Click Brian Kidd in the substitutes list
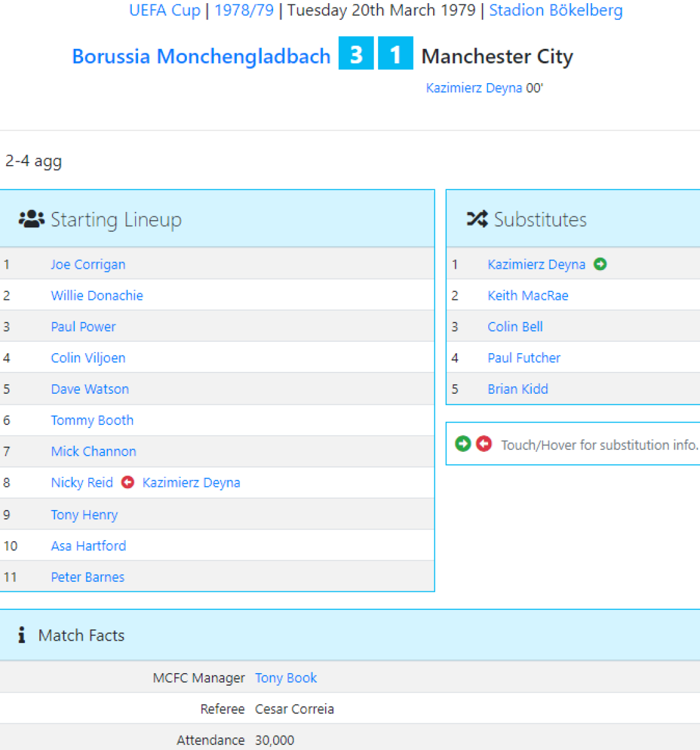The image size is (700, 750). click(x=517, y=389)
